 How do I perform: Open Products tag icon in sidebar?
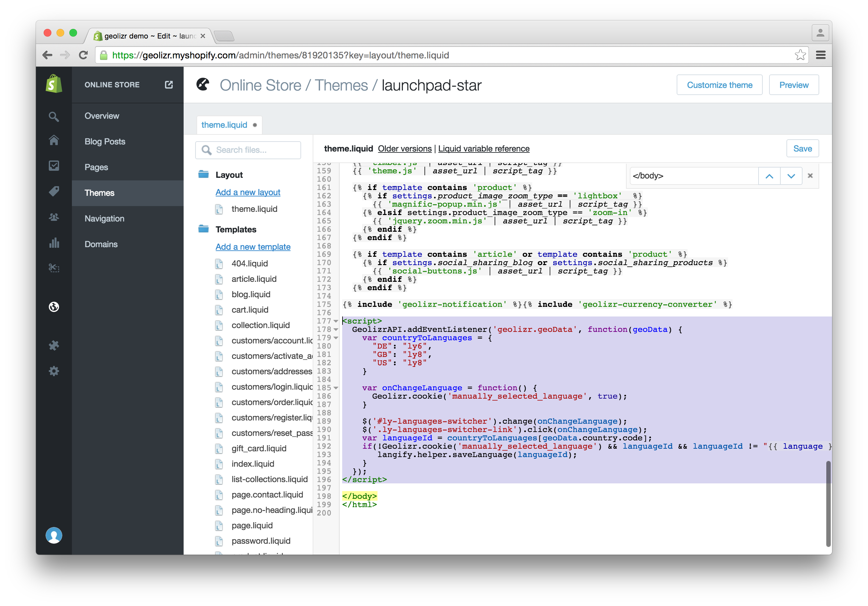tap(54, 191)
